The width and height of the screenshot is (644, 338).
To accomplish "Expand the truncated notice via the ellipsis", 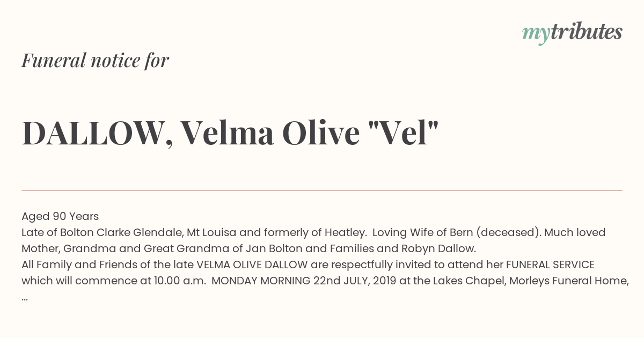I will [x=25, y=298].
